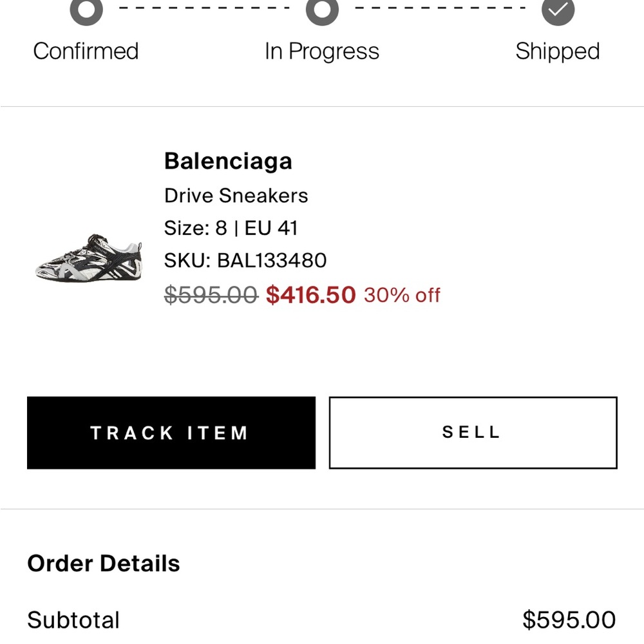Image resolution: width=644 pixels, height=644 pixels.
Task: Open the Balenciaga sneaker product thumbnail
Action: tap(89, 258)
